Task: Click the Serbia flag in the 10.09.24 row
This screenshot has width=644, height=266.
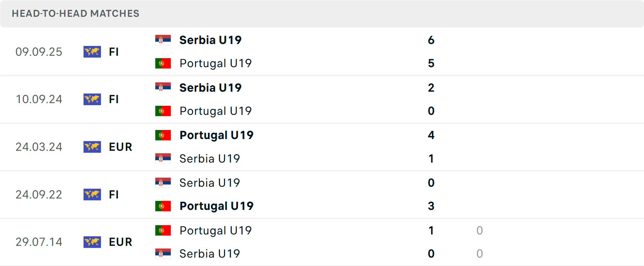Action: [163, 87]
